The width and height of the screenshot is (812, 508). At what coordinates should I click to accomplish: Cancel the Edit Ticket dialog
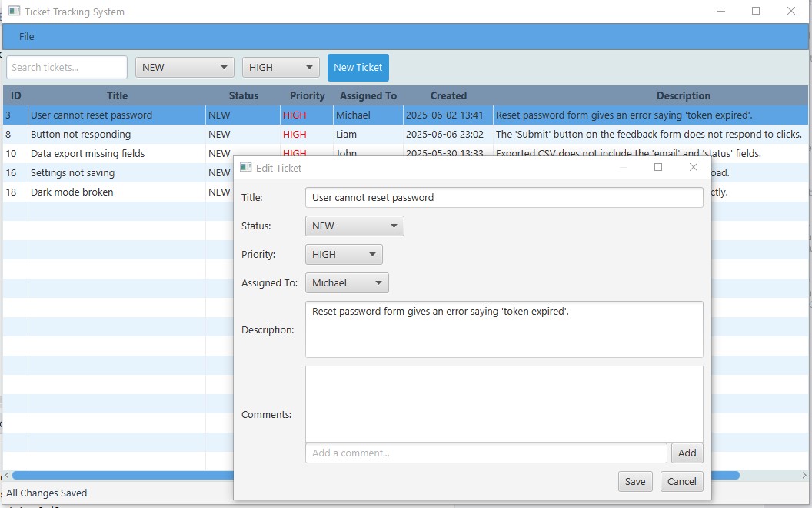click(681, 482)
